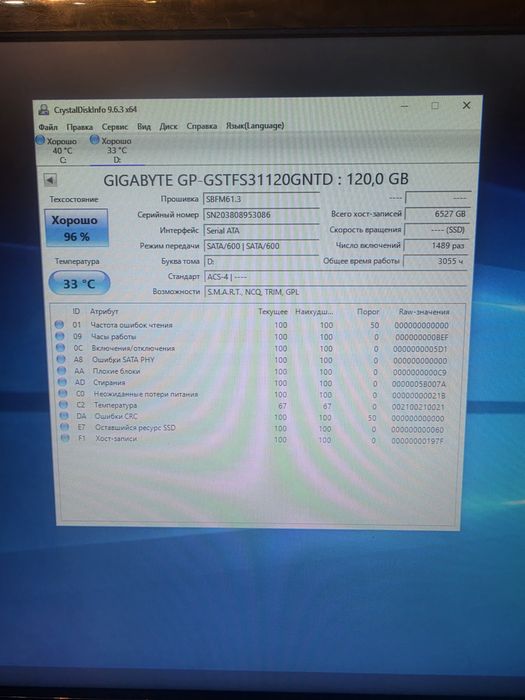Click the Хорошо 96 % health status button
The height and width of the screenshot is (700, 525).
click(76, 228)
